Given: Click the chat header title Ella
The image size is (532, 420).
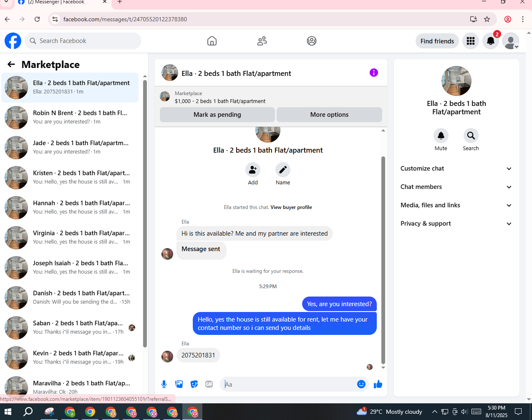Looking at the screenshot, I should [236, 73].
